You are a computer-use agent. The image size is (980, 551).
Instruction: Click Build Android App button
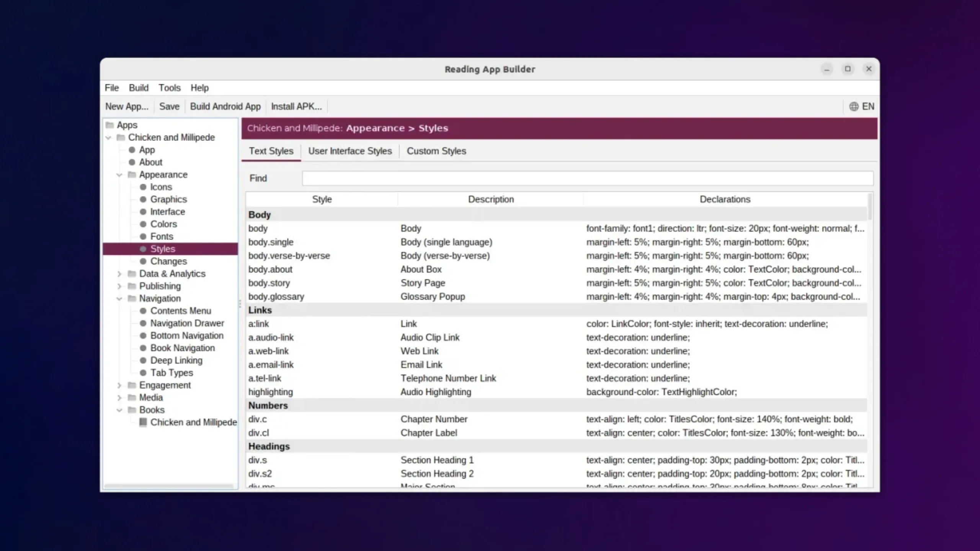[x=225, y=106]
